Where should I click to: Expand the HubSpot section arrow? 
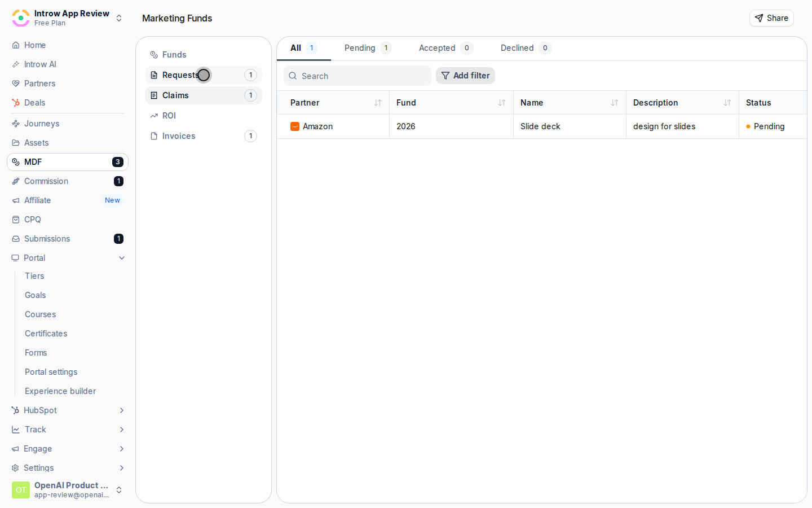(x=122, y=410)
